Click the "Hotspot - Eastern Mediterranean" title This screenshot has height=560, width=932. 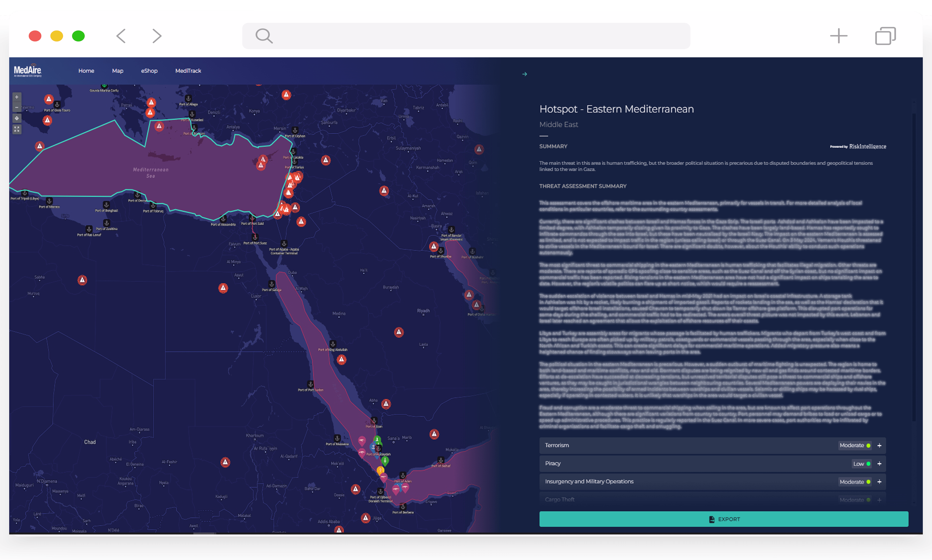coord(616,109)
